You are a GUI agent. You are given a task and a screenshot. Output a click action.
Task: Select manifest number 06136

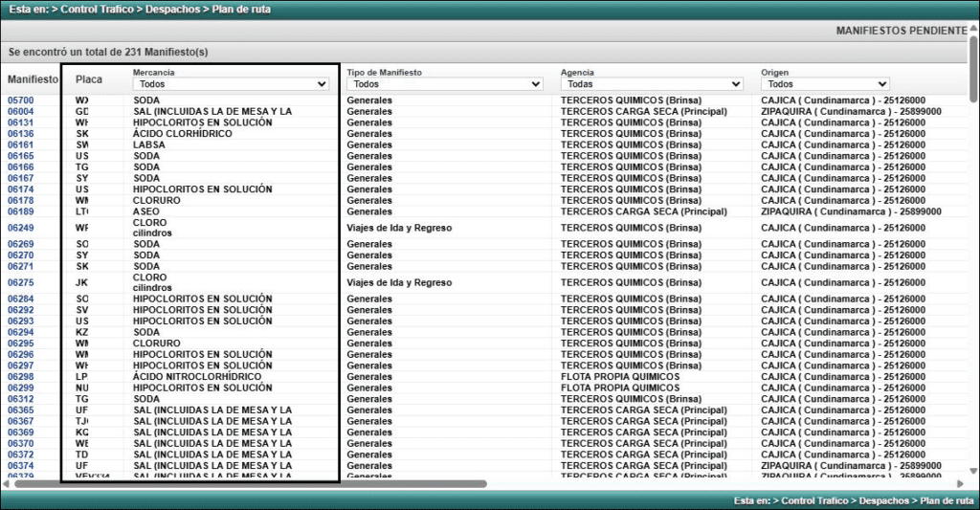pos(21,134)
